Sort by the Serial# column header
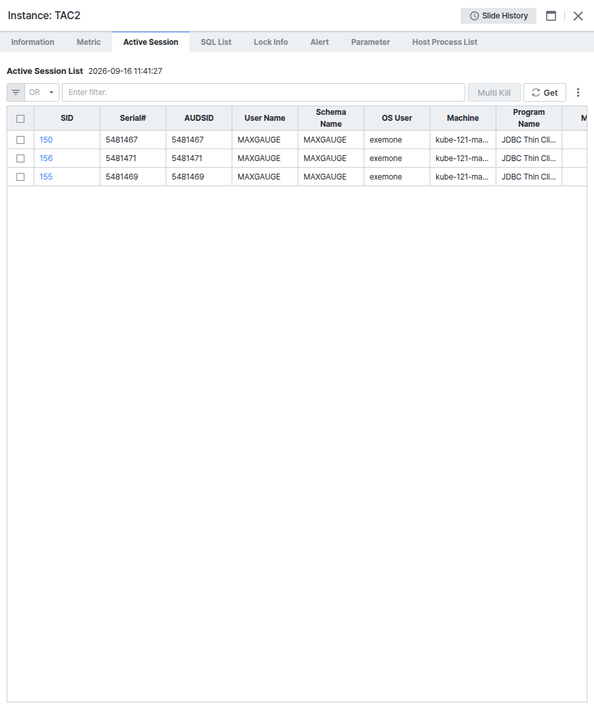Screen dimensions: 594x713 pyautogui.click(x=133, y=118)
